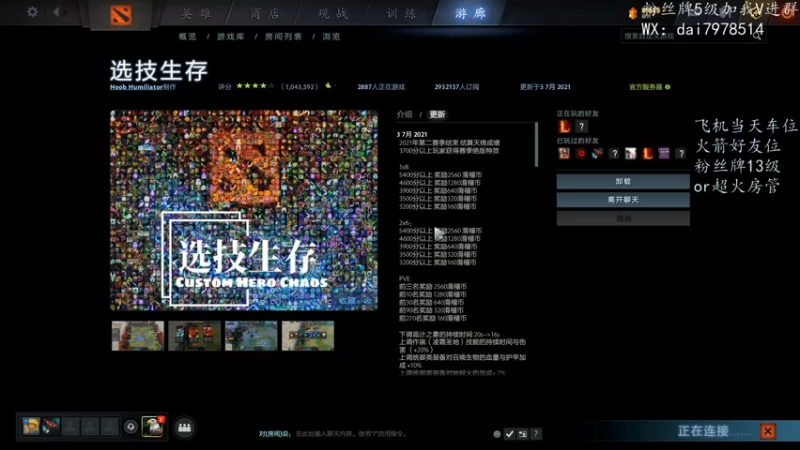This screenshot has height=450, width=800.
Task: Go to the Dota 2 home logo
Action: point(121,15)
